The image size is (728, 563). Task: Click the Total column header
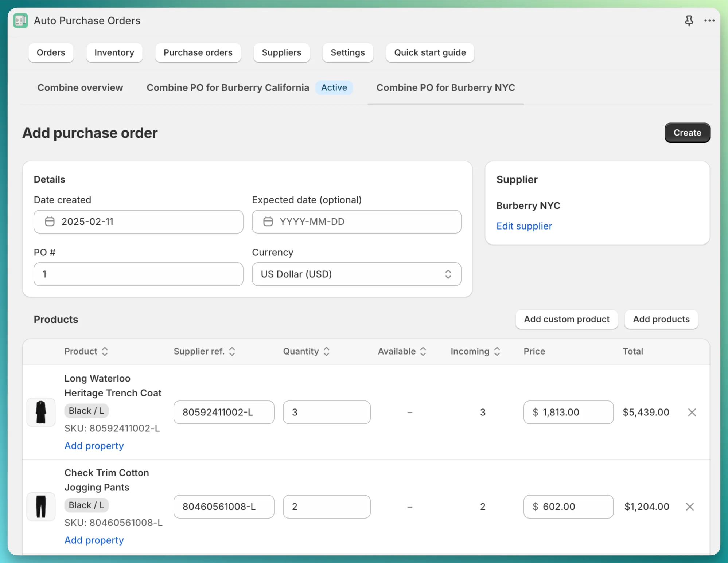coord(633,351)
